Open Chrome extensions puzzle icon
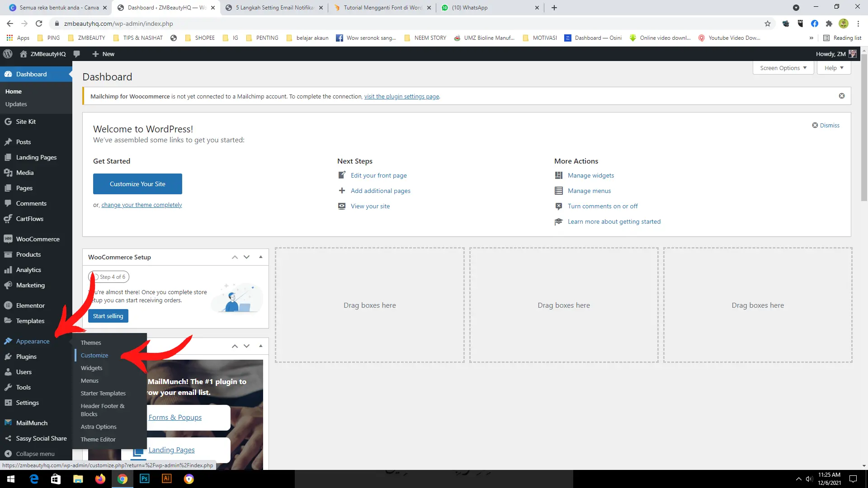 click(x=829, y=23)
